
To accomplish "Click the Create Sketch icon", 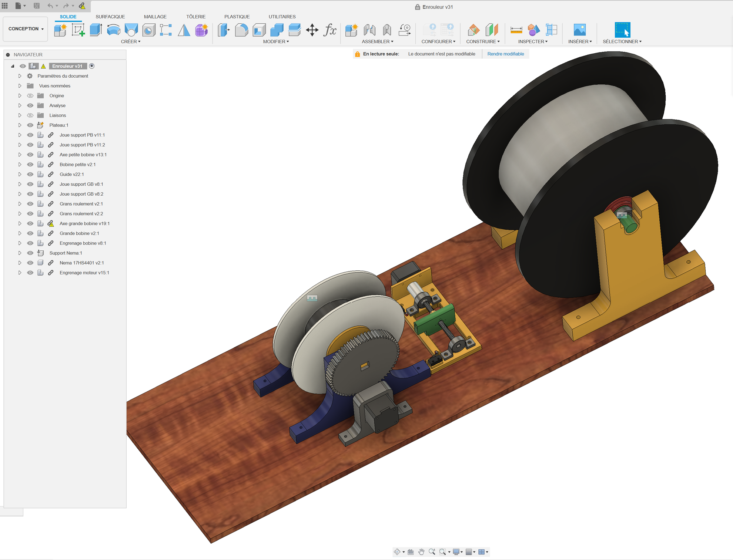I will click(78, 30).
